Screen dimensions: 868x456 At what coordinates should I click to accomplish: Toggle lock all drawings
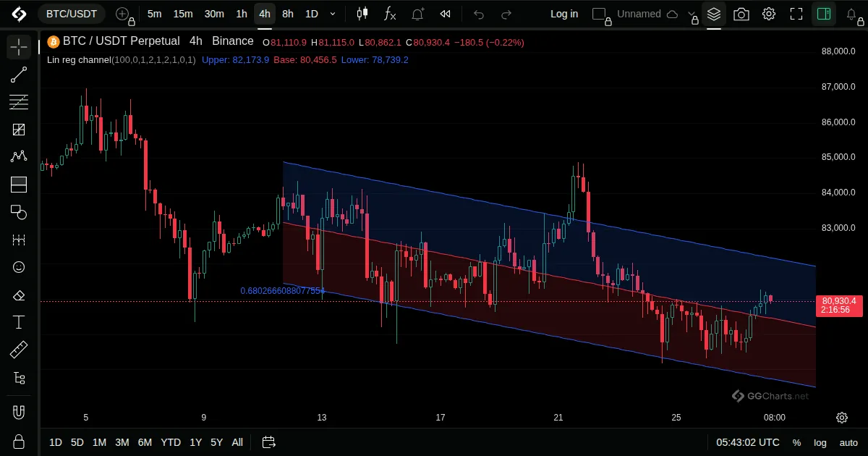[19, 441]
